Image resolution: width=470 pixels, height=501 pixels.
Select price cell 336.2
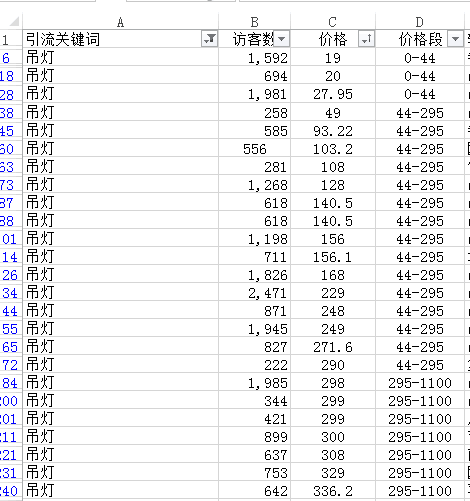point(333,490)
